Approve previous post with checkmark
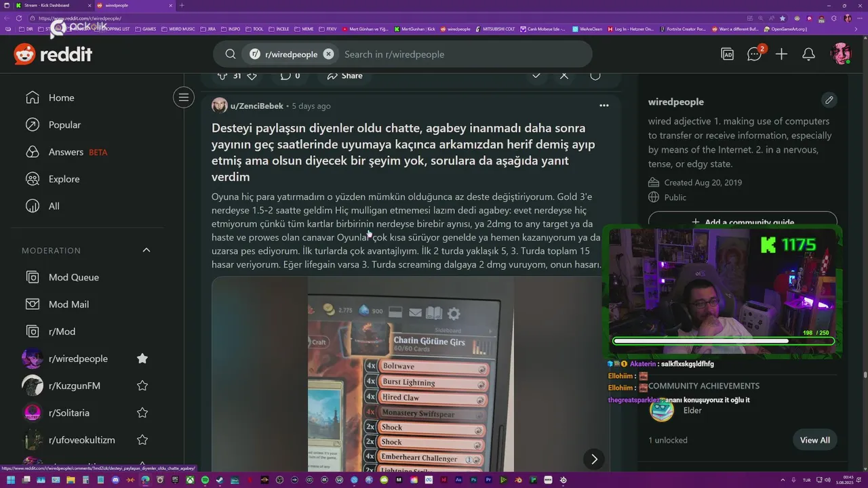868x488 pixels. tap(536, 75)
